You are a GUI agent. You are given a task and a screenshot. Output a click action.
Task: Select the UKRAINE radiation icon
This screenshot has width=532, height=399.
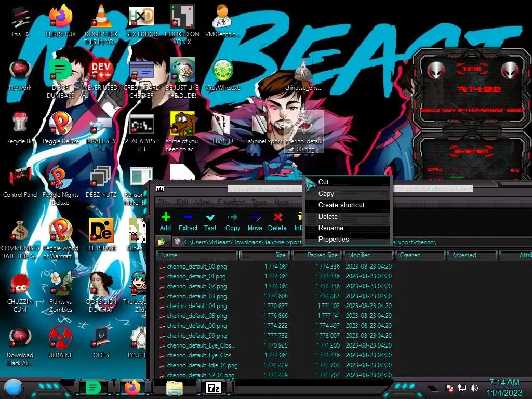[60, 342]
